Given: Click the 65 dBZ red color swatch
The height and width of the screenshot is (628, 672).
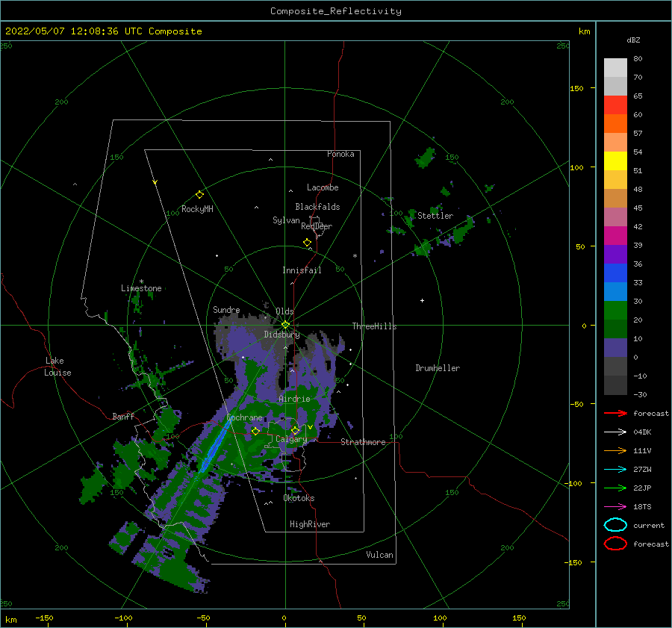Looking at the screenshot, I should pyautogui.click(x=615, y=105).
